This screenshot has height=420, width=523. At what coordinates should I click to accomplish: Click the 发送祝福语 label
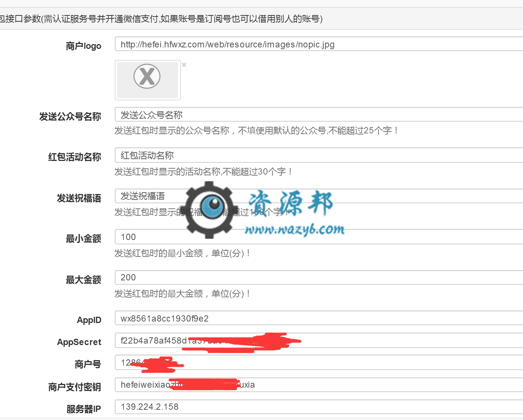(79, 198)
